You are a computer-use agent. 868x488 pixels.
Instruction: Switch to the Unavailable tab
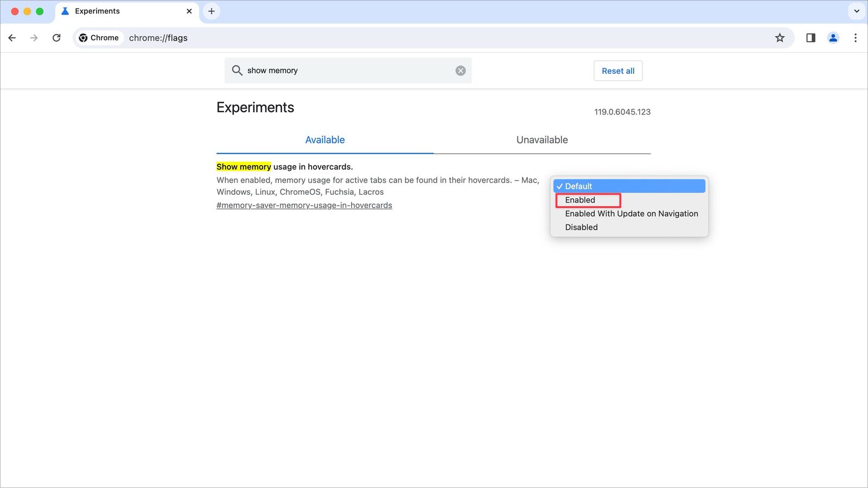point(542,140)
